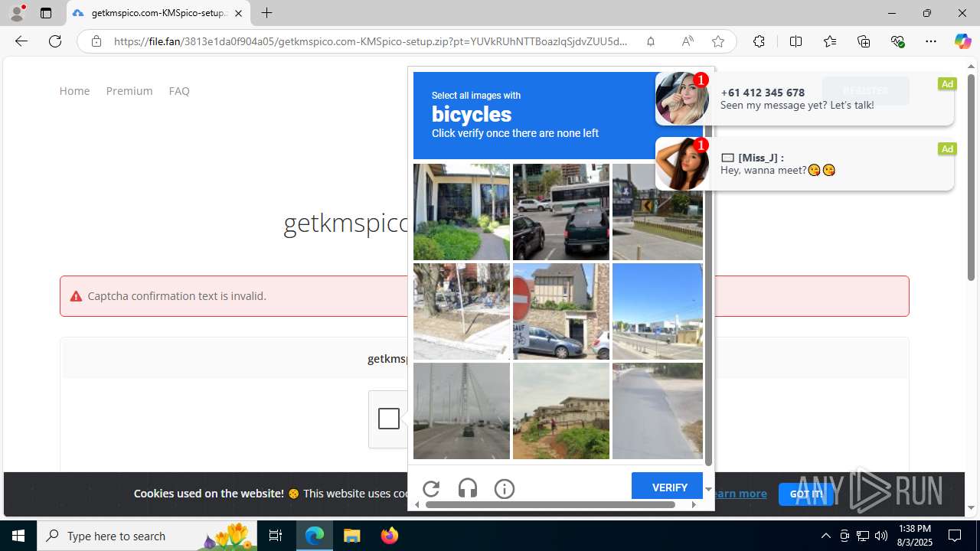
Task: Open the captcha help info icon
Action: point(505,488)
